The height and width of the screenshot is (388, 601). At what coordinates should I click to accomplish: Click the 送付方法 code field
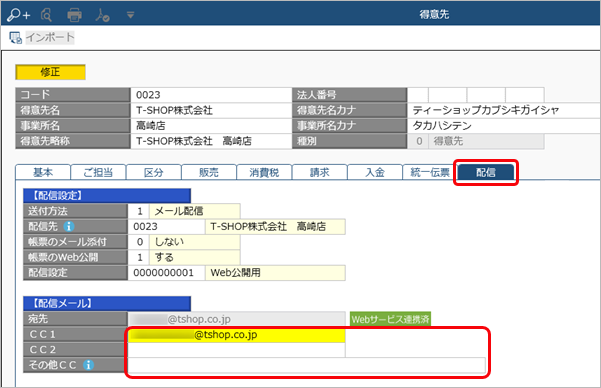[x=139, y=211]
